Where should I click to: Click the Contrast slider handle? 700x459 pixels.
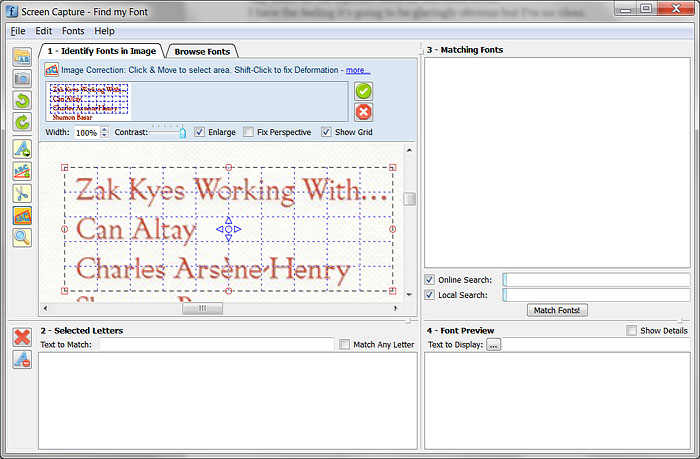(x=183, y=133)
